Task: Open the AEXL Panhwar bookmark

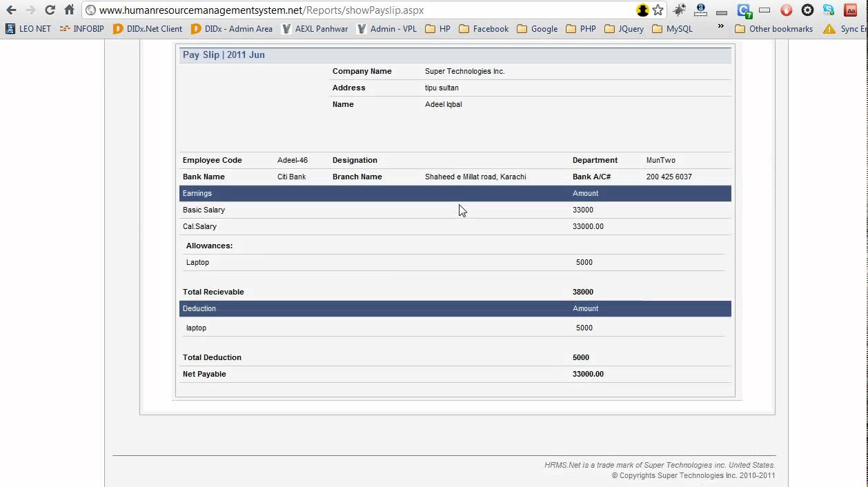Action: point(315,29)
